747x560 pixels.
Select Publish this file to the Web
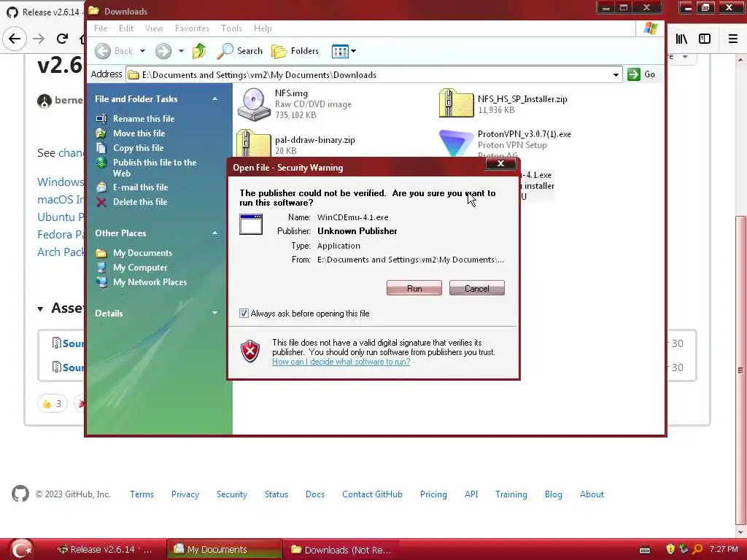tap(155, 168)
